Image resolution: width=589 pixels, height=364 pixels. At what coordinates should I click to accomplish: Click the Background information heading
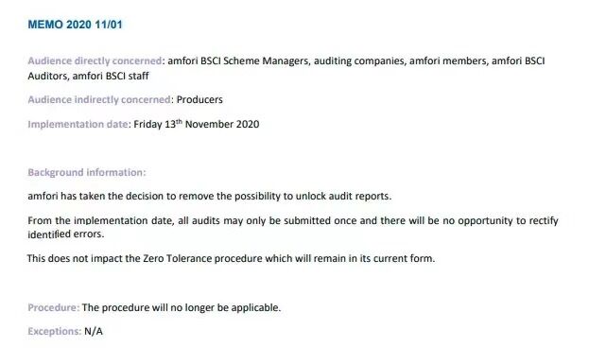(x=86, y=172)
